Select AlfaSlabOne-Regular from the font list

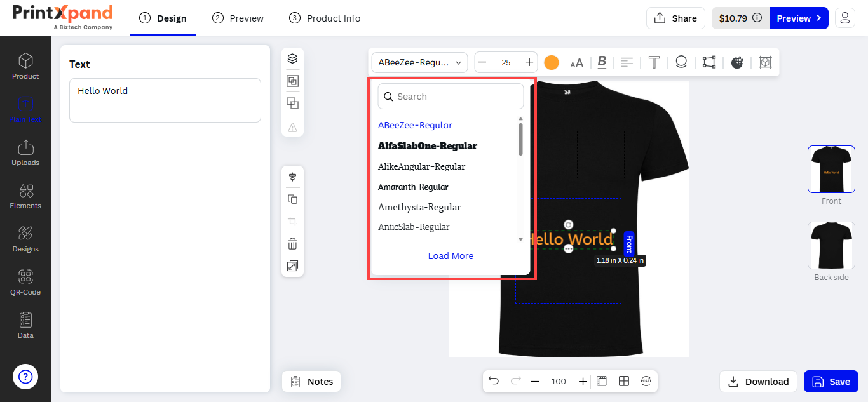427,146
